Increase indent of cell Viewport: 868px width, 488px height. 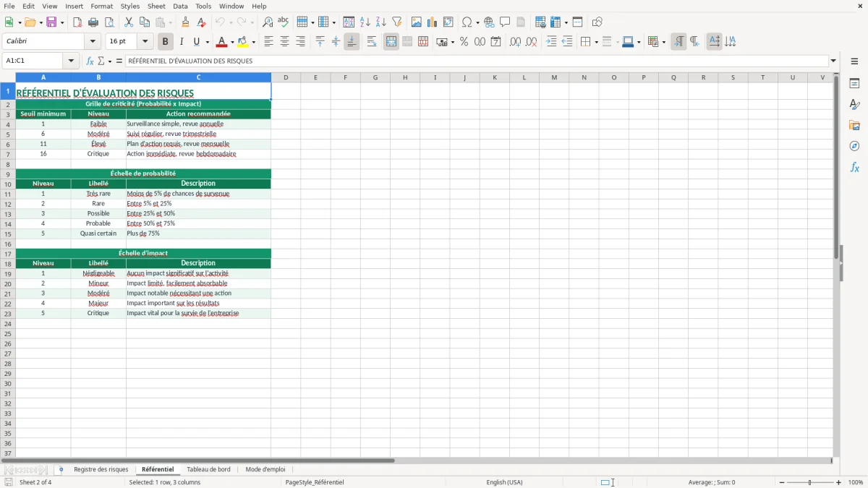coord(551,42)
